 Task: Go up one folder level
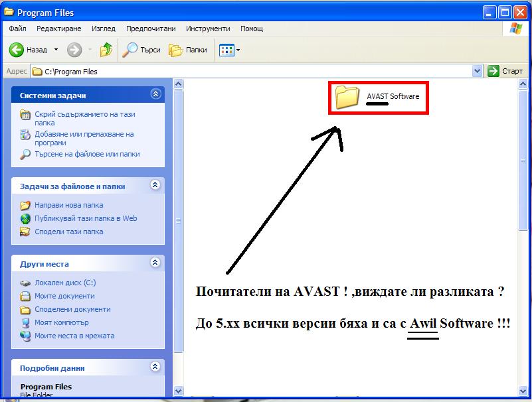[x=106, y=50]
